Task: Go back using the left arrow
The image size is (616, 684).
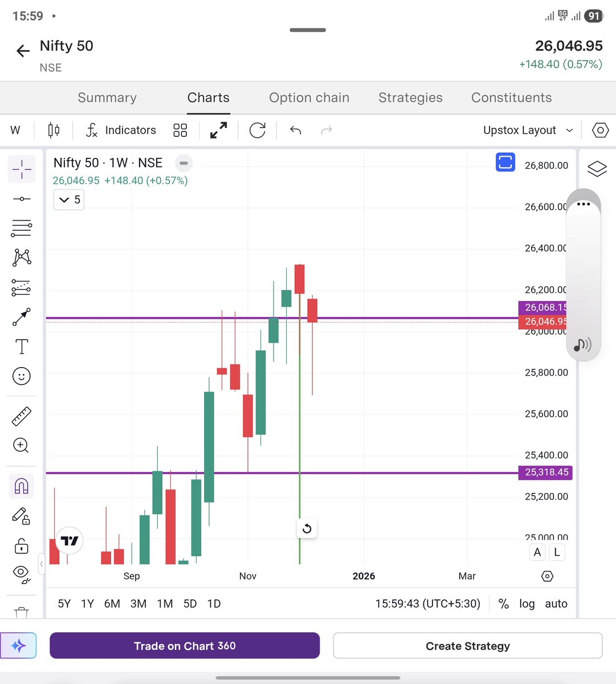Action: (x=23, y=51)
